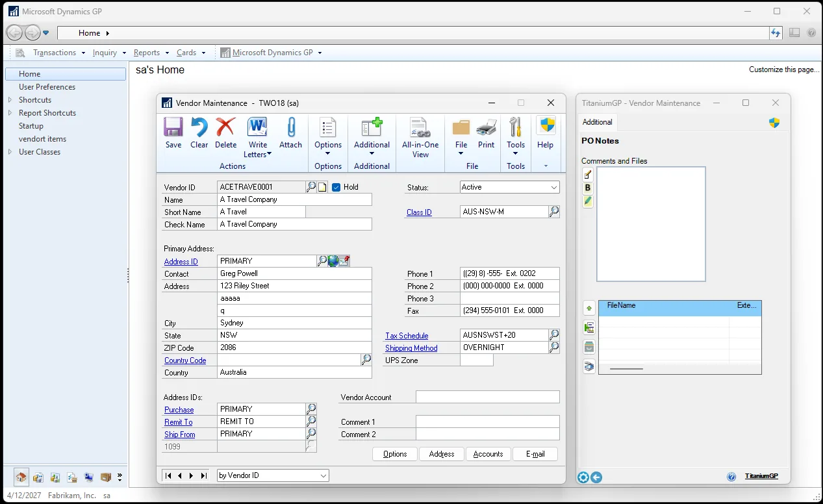Open Vendor ID lookup magnifier
823x504 pixels.
(311, 187)
